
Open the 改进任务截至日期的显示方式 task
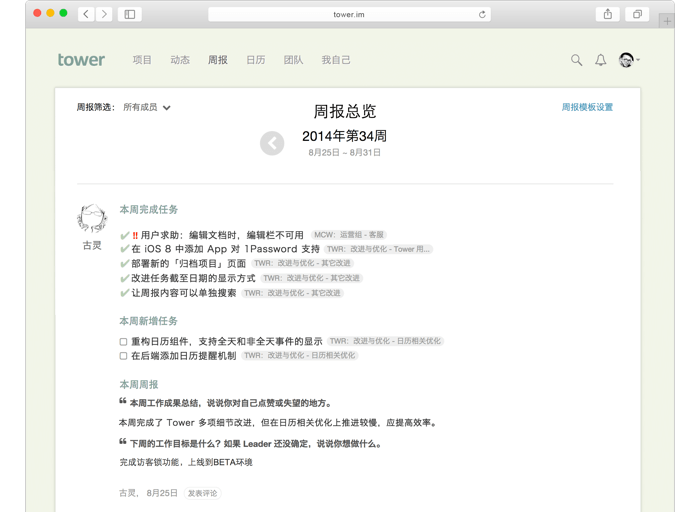[193, 278]
